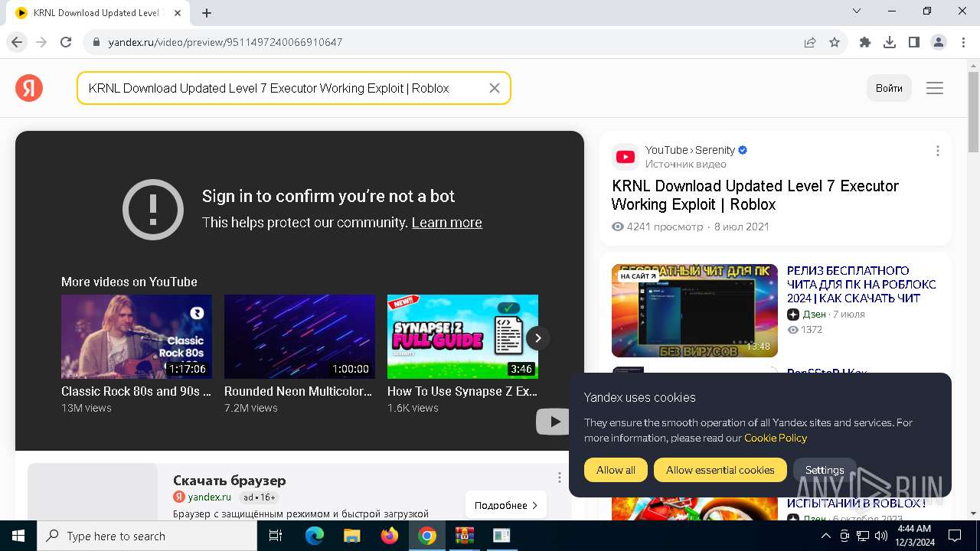Open the notification center icon

click(x=955, y=536)
